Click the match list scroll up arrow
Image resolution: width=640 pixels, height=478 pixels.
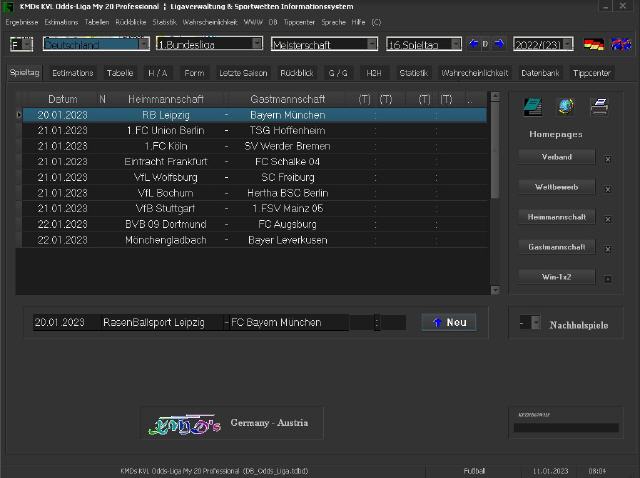click(x=495, y=97)
